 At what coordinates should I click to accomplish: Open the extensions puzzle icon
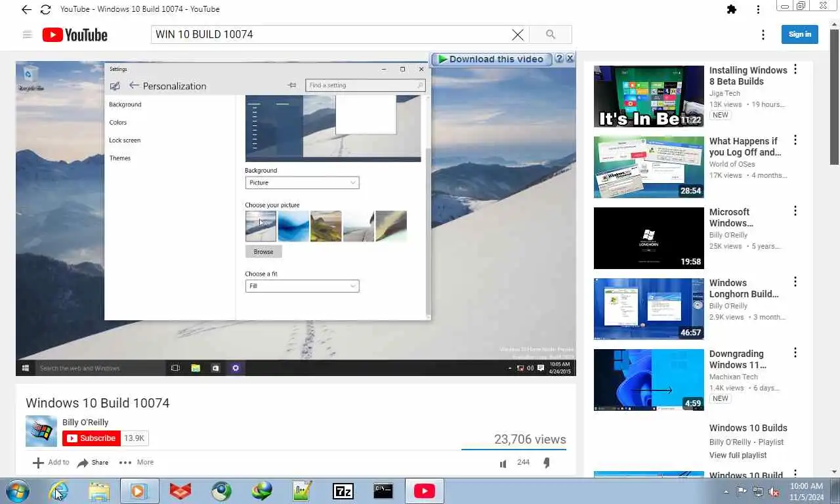[732, 9]
